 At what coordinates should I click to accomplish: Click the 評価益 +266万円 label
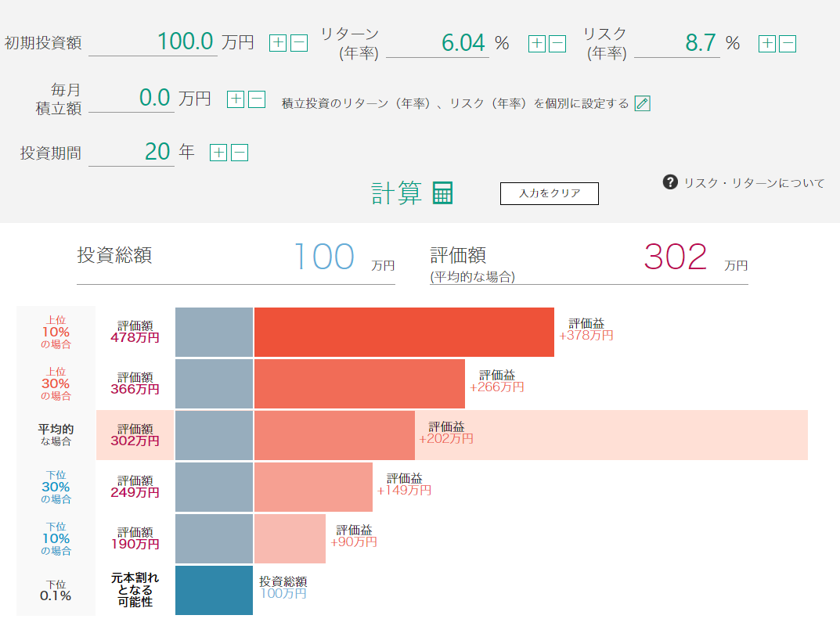[x=496, y=381]
